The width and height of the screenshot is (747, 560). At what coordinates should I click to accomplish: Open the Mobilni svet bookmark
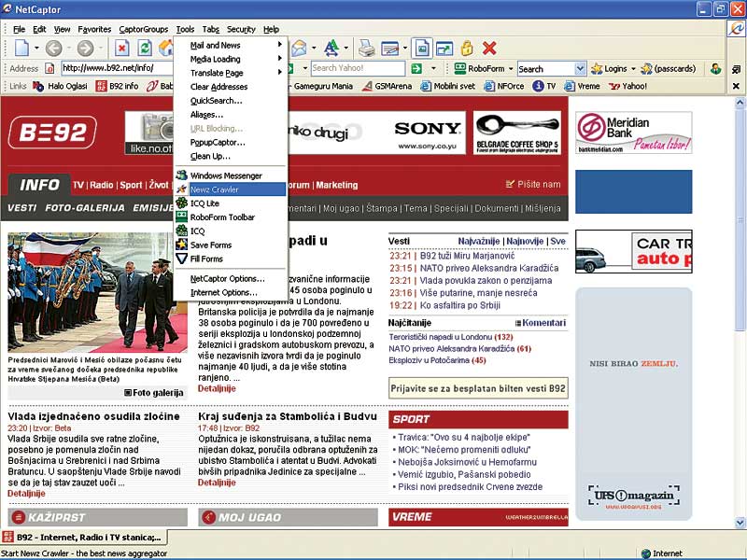448,86
